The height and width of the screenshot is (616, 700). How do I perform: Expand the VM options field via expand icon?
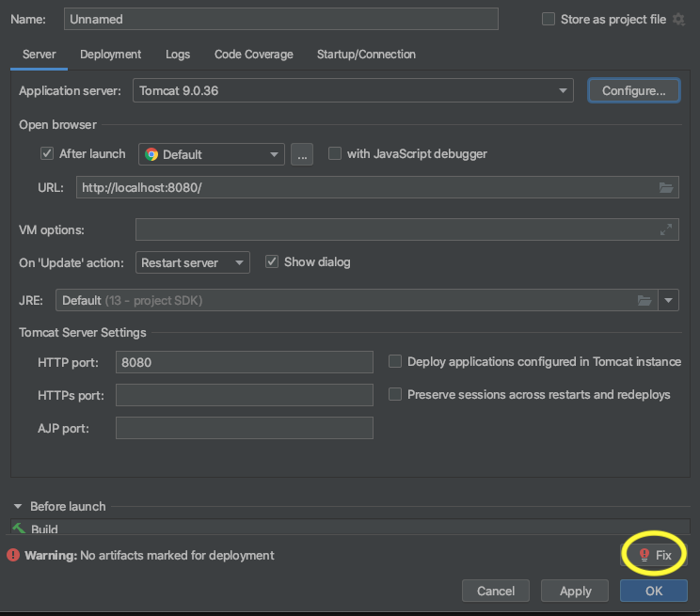665,229
